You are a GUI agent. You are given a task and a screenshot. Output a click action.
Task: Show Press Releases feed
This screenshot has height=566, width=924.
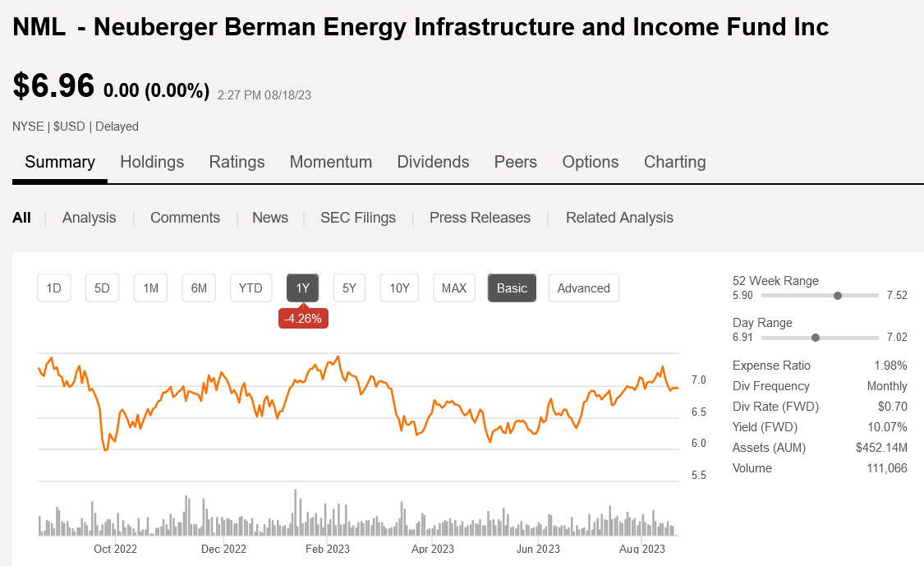(x=480, y=218)
